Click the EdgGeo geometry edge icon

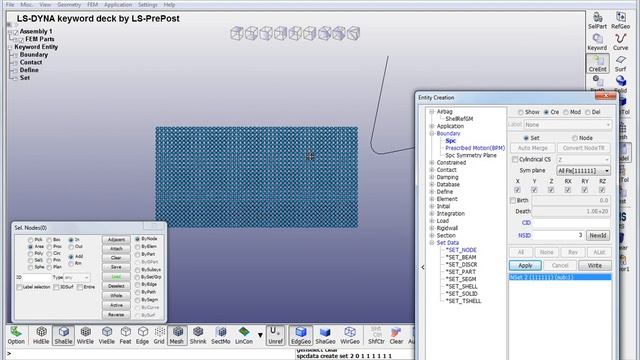[x=301, y=335]
